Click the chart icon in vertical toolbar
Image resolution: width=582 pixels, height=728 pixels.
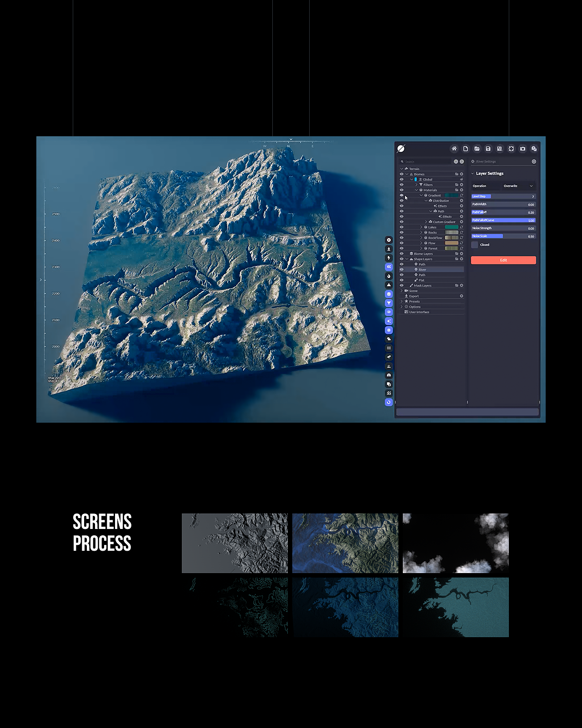pos(389,393)
